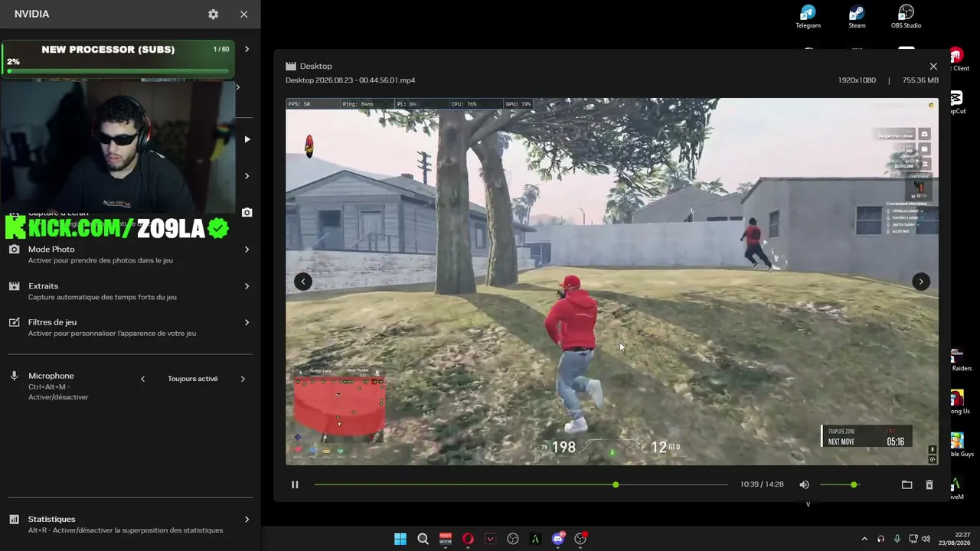Close the NVIDIA overlay panel
Viewport: 980px width, 551px height.
point(243,14)
